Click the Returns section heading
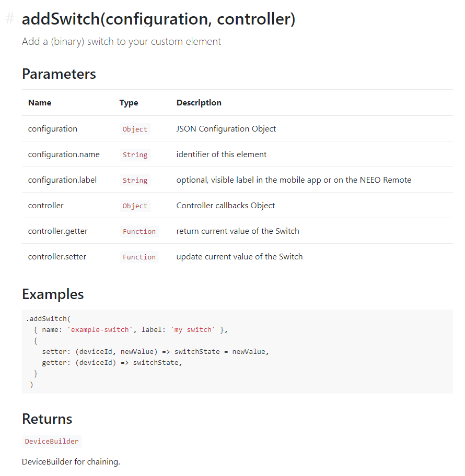 (47, 419)
